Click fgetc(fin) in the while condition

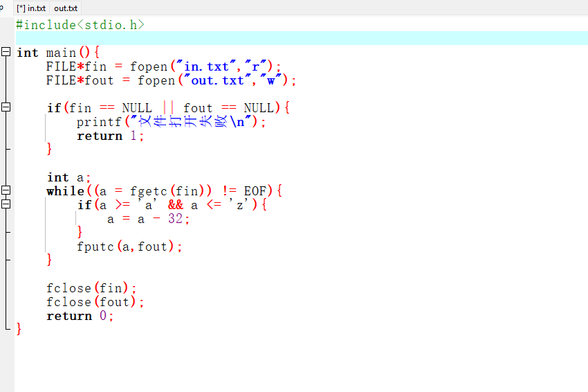click(x=167, y=191)
